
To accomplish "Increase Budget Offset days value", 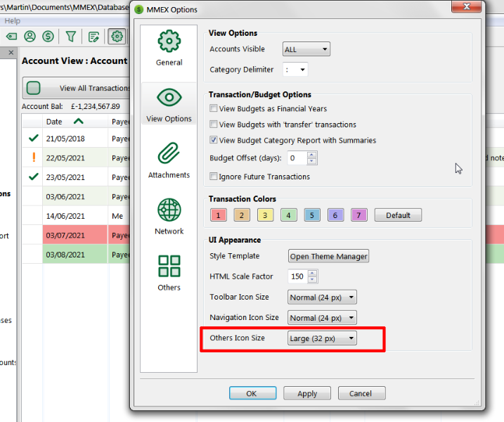I will point(311,155).
